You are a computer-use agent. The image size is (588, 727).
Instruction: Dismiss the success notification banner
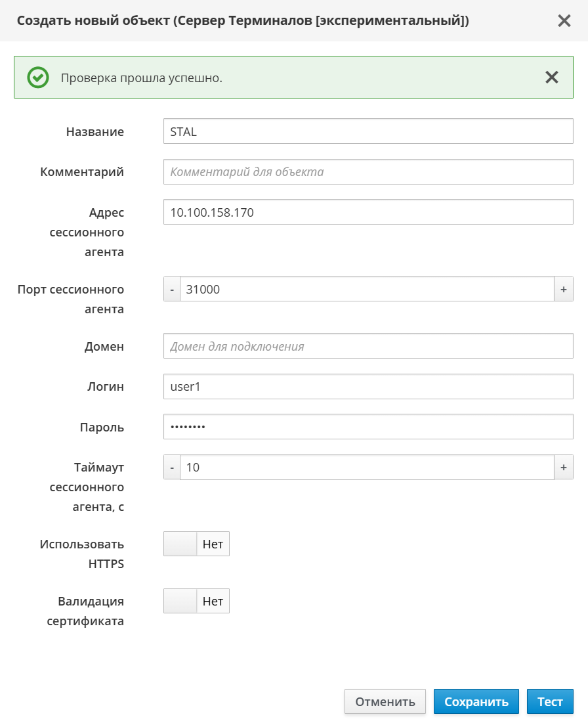click(x=551, y=77)
